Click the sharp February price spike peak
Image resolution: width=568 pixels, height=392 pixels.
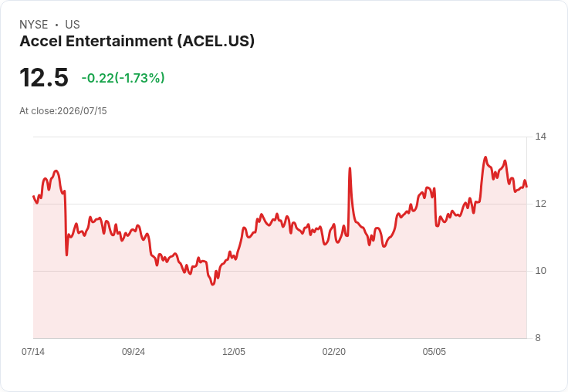(350, 168)
